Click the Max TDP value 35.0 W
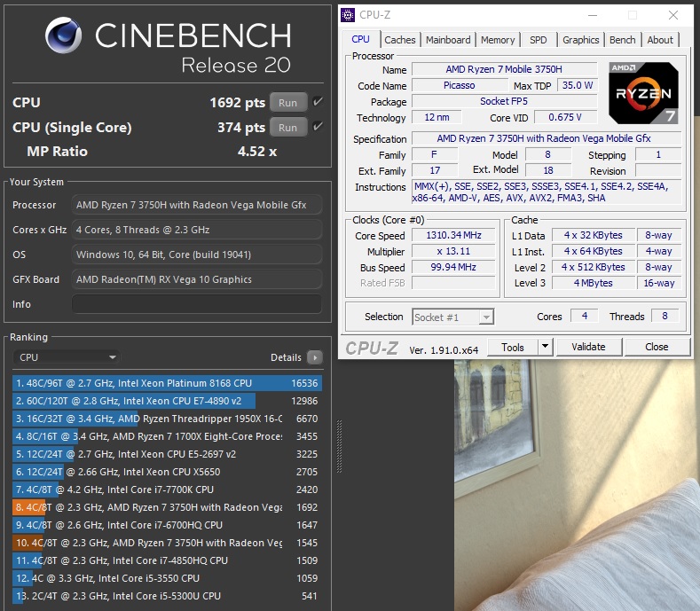 pos(577,85)
